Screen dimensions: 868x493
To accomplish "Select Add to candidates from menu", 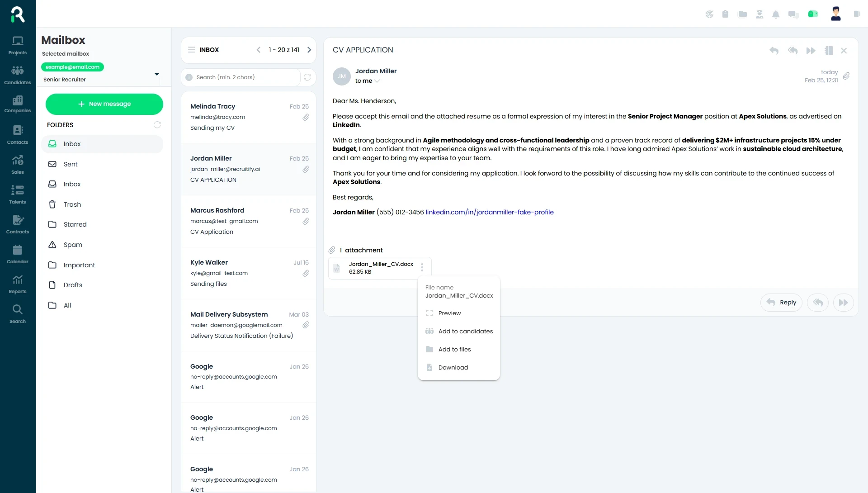I will (465, 331).
